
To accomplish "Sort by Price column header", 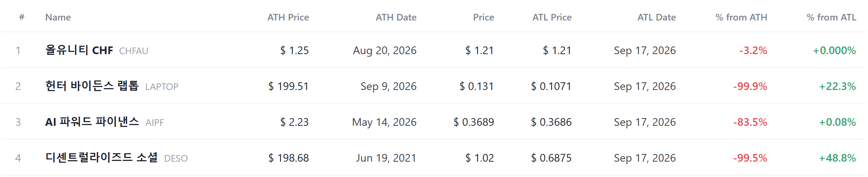I will click(483, 17).
